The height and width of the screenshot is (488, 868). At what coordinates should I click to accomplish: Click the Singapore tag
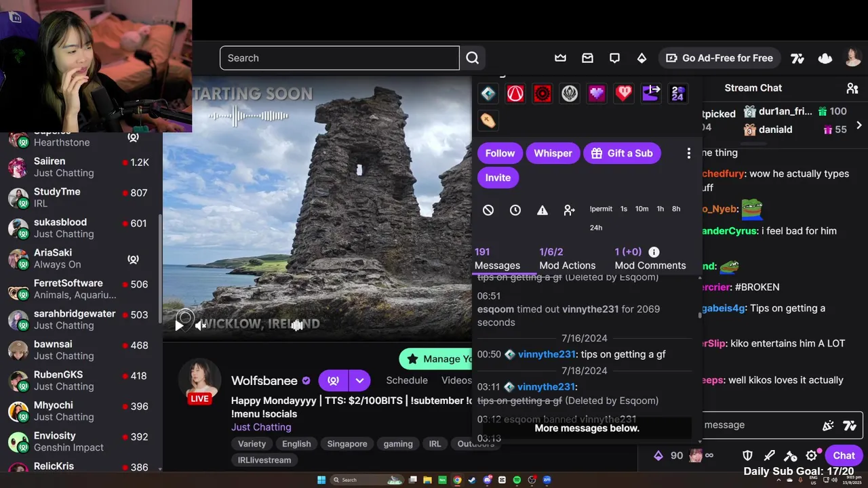(347, 444)
